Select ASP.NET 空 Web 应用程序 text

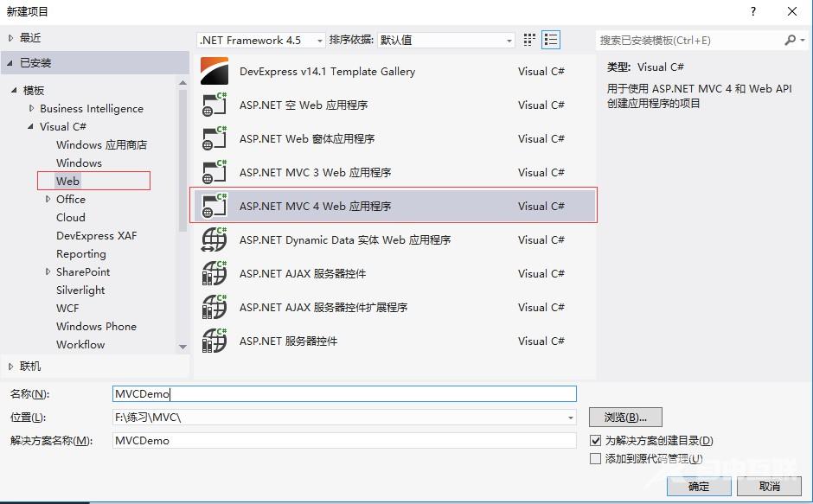coord(304,105)
